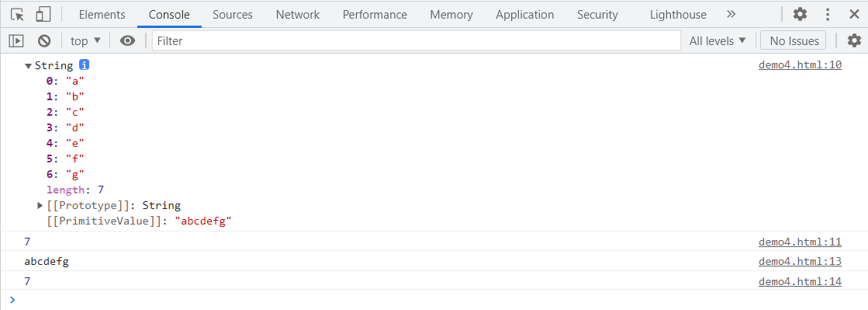Viewport: 868px width, 310px height.
Task: Click the blue info badge next to String
Action: (84, 65)
